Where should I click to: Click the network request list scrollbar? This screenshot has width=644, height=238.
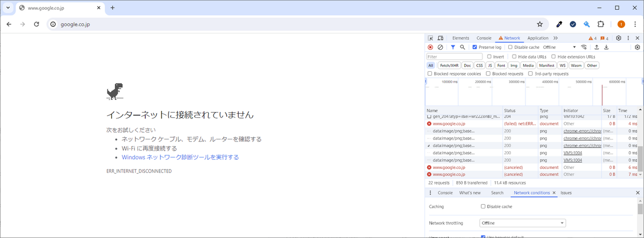click(640, 158)
